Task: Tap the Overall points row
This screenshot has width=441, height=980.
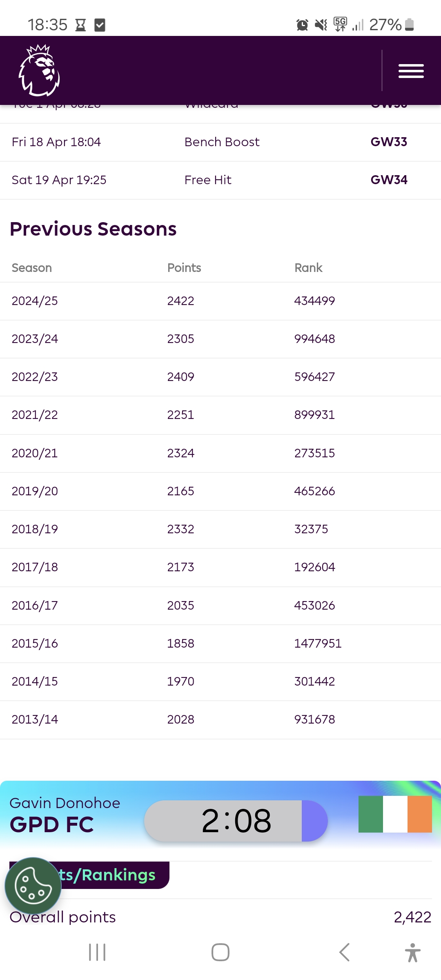Action: (220, 917)
